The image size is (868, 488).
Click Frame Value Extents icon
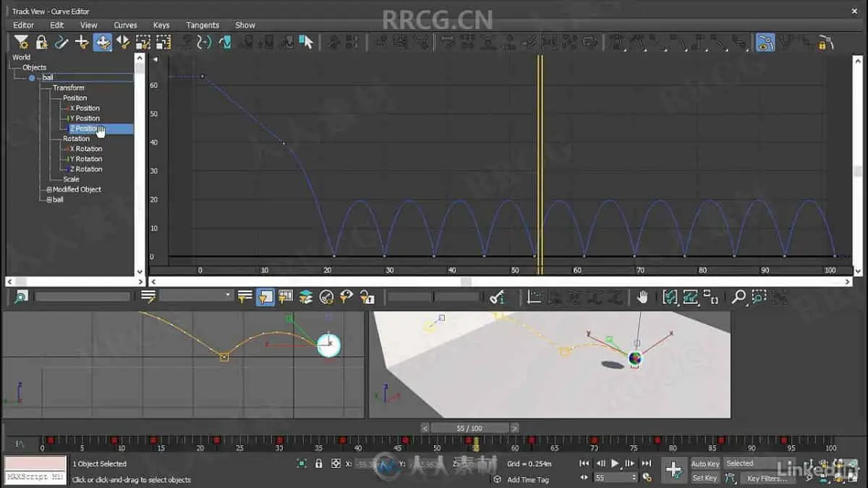coord(690,296)
